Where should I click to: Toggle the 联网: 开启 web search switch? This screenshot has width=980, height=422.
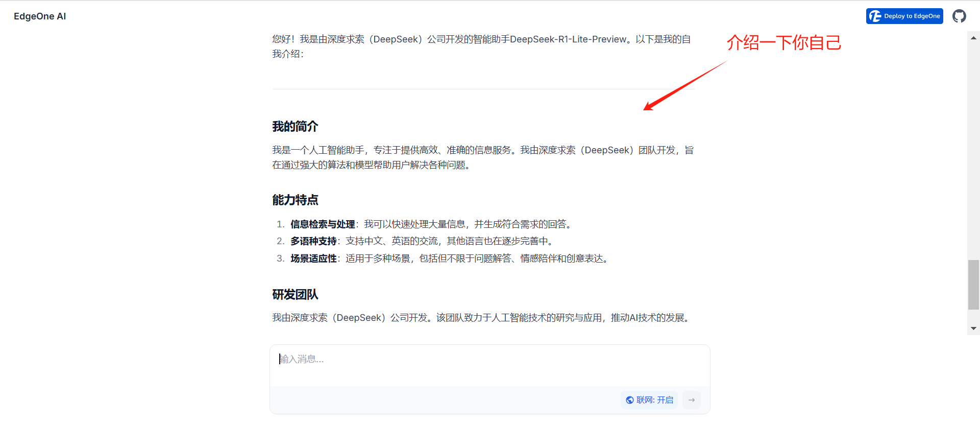[650, 400]
